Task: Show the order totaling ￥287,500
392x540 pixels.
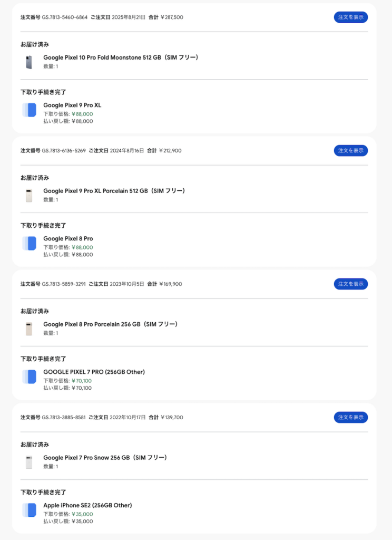Action: 350,17
